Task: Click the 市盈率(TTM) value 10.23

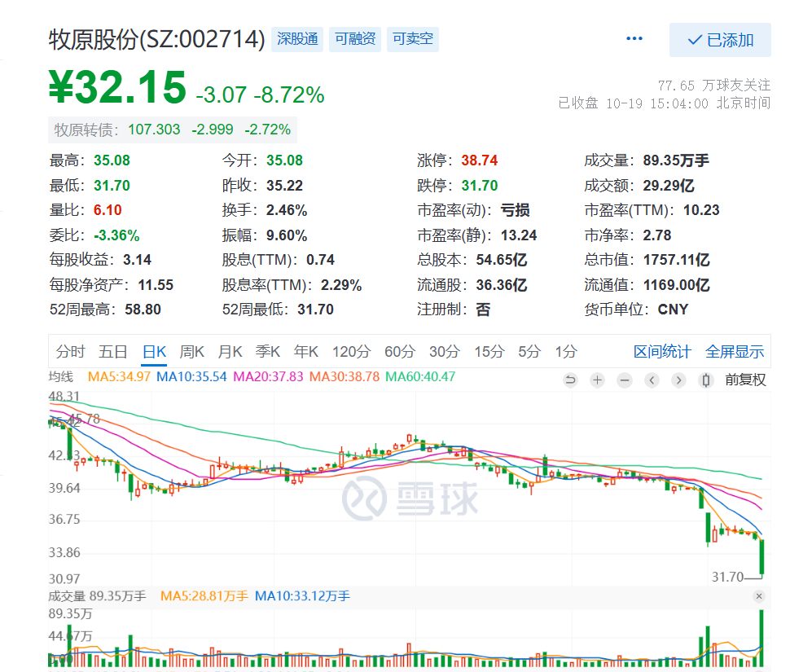Action: (701, 210)
